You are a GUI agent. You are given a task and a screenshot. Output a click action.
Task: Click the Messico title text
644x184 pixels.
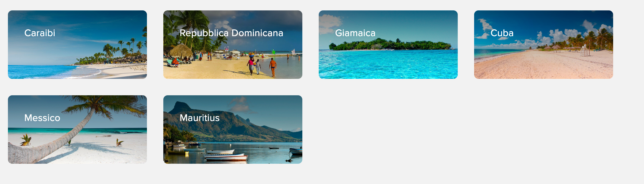coord(42,118)
